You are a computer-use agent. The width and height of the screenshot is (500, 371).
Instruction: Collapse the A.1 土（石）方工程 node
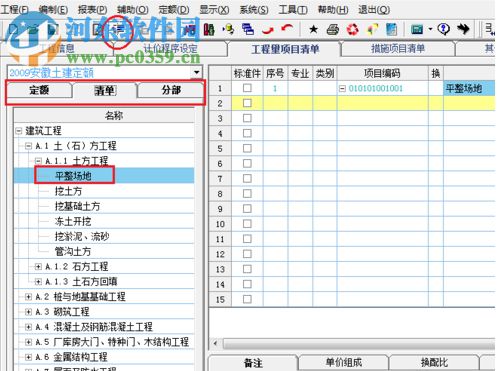pyautogui.click(x=29, y=146)
